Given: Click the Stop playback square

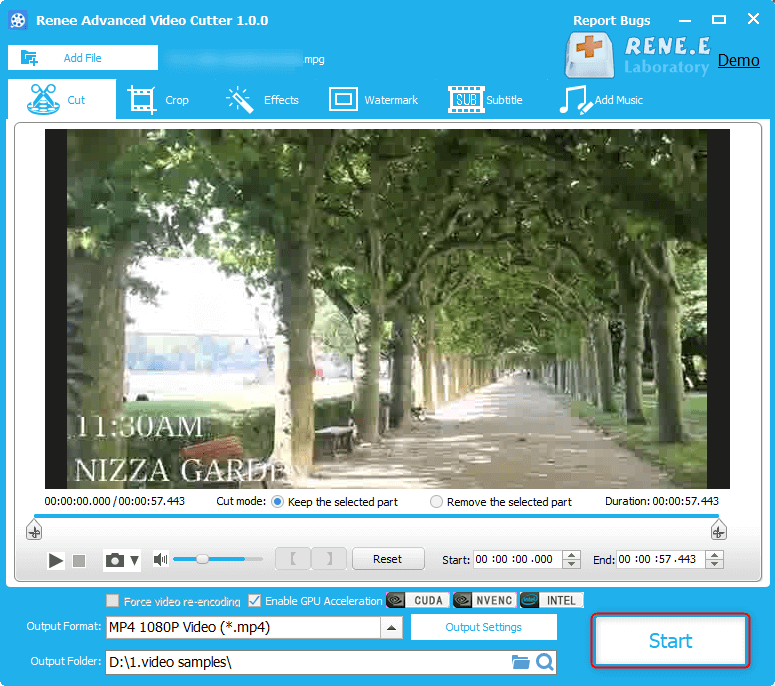Looking at the screenshot, I should [x=79, y=561].
